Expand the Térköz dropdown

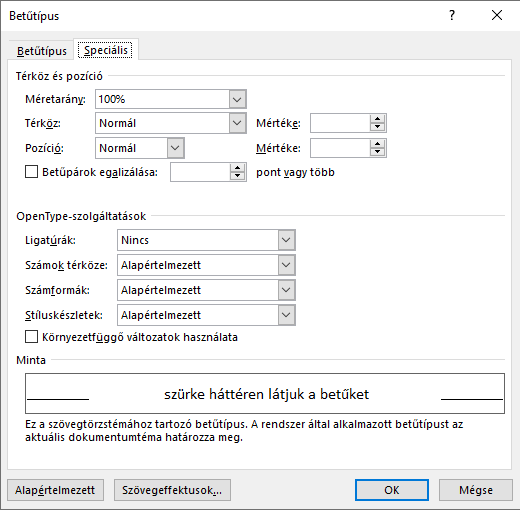pos(237,123)
